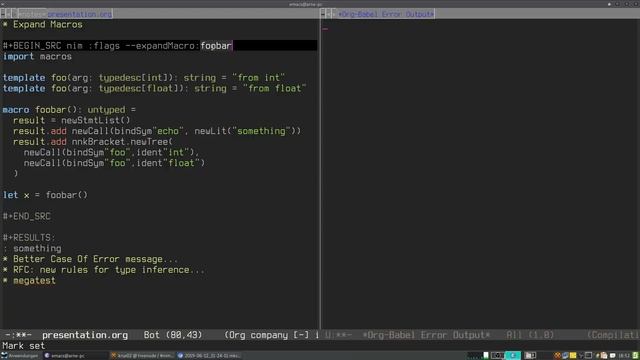Place cursor on import macros line
The image size is (640, 360).
[37, 56]
